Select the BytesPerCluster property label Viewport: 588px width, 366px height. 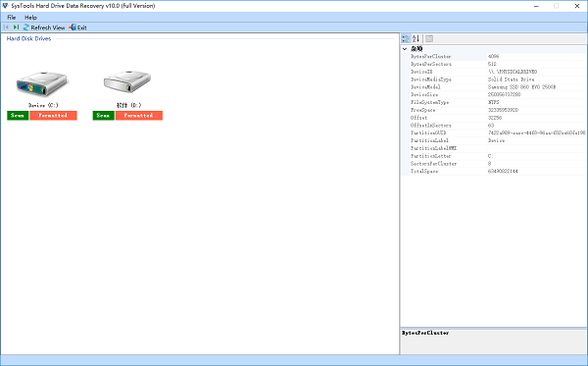pos(431,56)
